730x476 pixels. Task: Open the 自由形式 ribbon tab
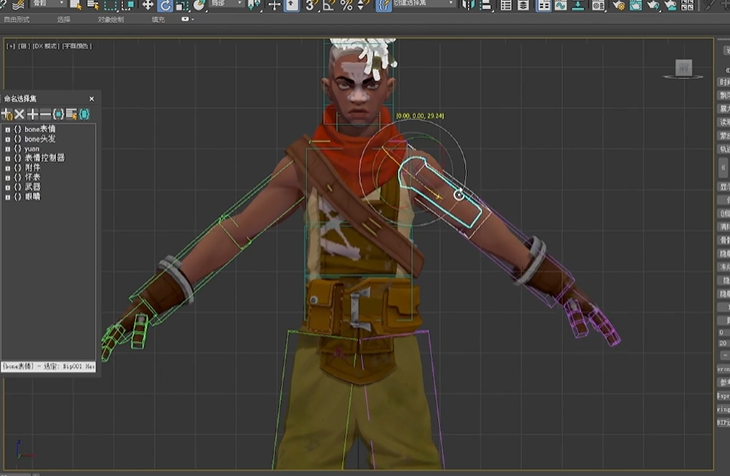(16, 20)
